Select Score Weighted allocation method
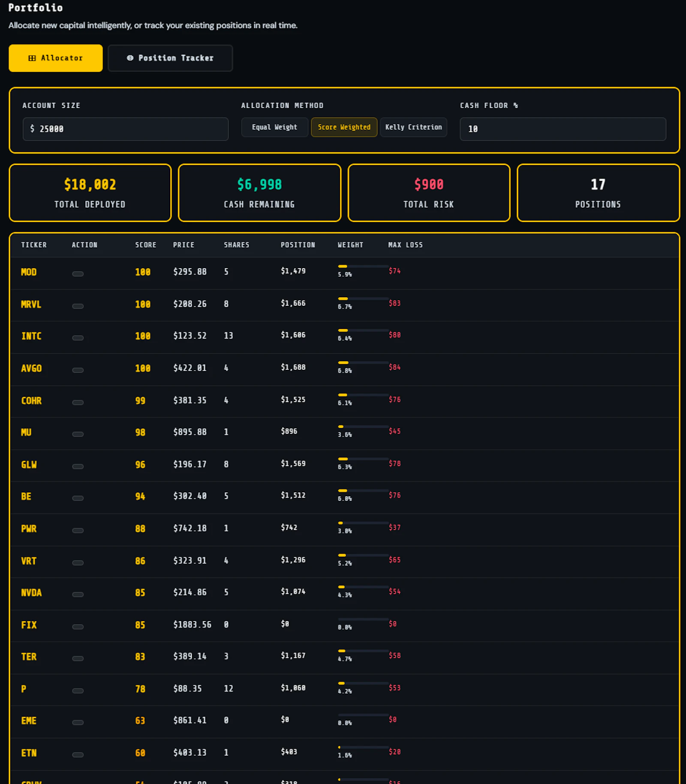686x784 pixels. pos(344,127)
